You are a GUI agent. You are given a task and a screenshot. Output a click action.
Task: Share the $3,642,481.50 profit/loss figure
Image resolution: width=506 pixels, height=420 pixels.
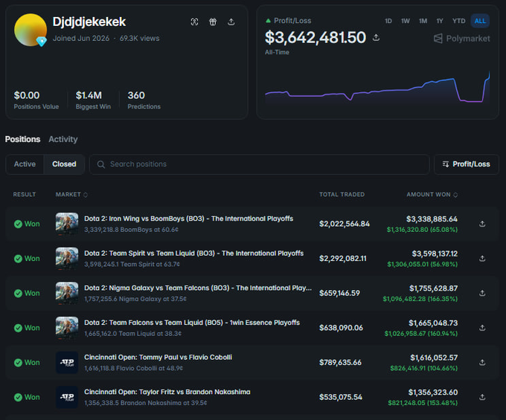click(376, 37)
